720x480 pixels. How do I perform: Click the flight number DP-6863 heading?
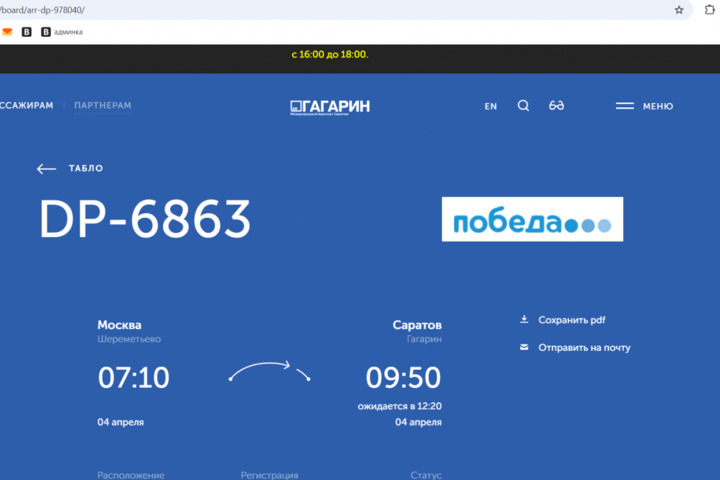(145, 219)
